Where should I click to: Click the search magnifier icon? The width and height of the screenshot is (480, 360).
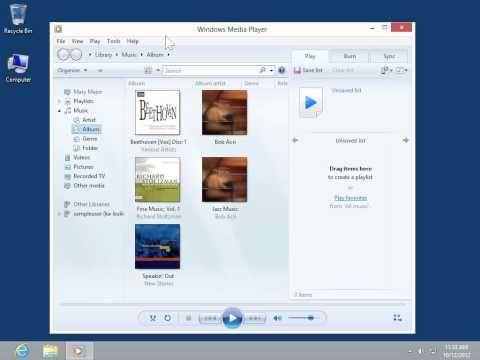pyautogui.click(x=263, y=70)
